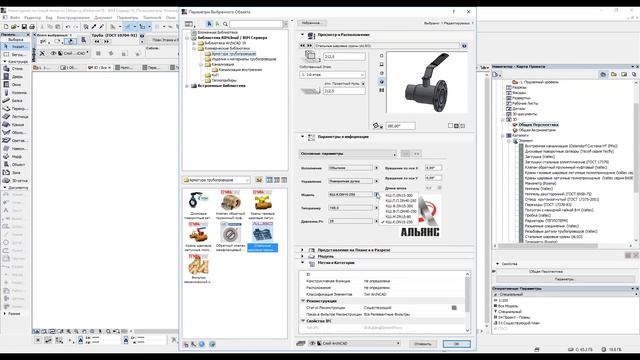Click the Open file toolbar icon

pyautogui.click(x=14, y=27)
